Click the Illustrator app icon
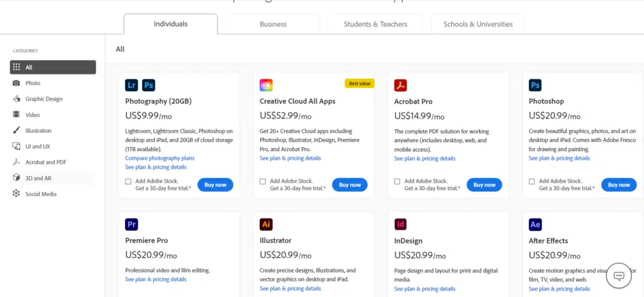This screenshot has width=644, height=297. point(266,225)
